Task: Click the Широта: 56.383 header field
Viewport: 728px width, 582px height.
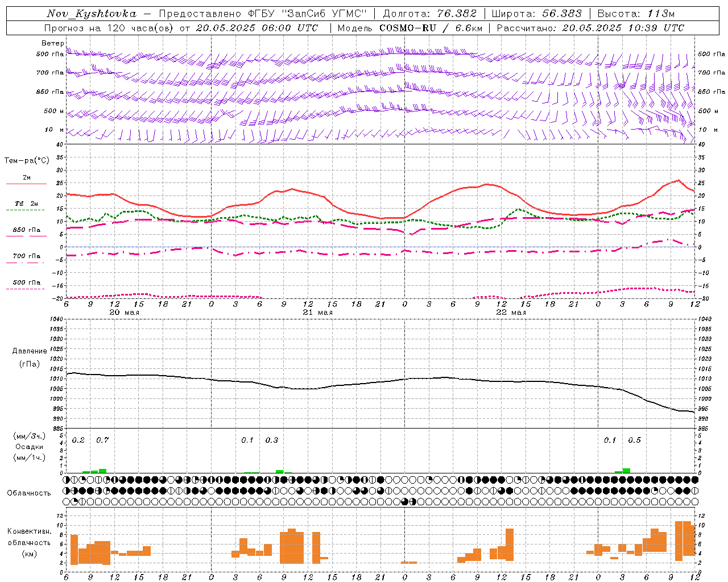Action: [x=537, y=14]
